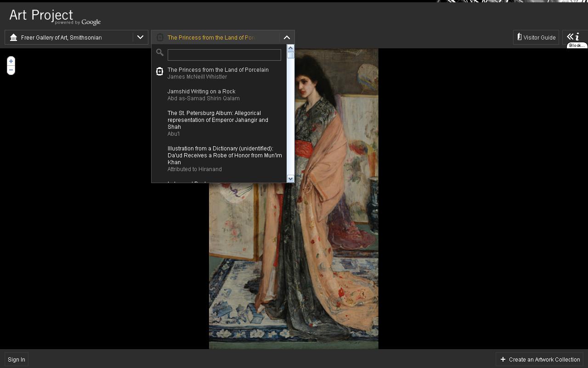Click the gigapixel icon beside Princess entry

pyautogui.click(x=159, y=71)
